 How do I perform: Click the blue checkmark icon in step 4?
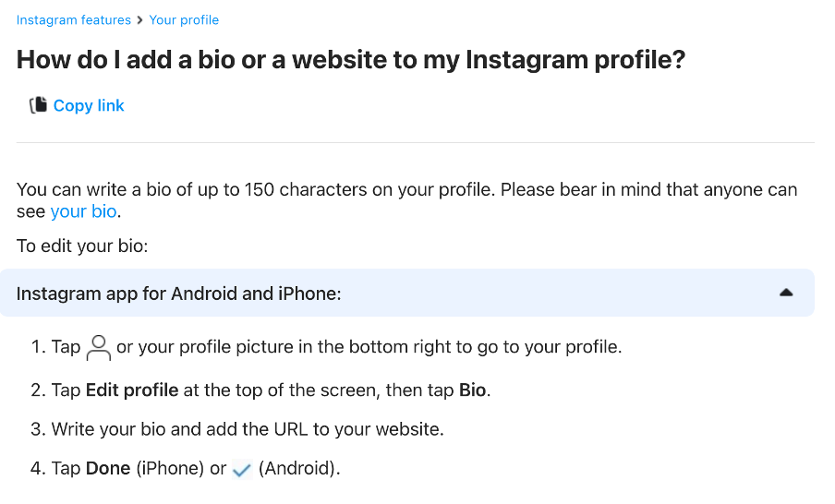pyautogui.click(x=242, y=470)
